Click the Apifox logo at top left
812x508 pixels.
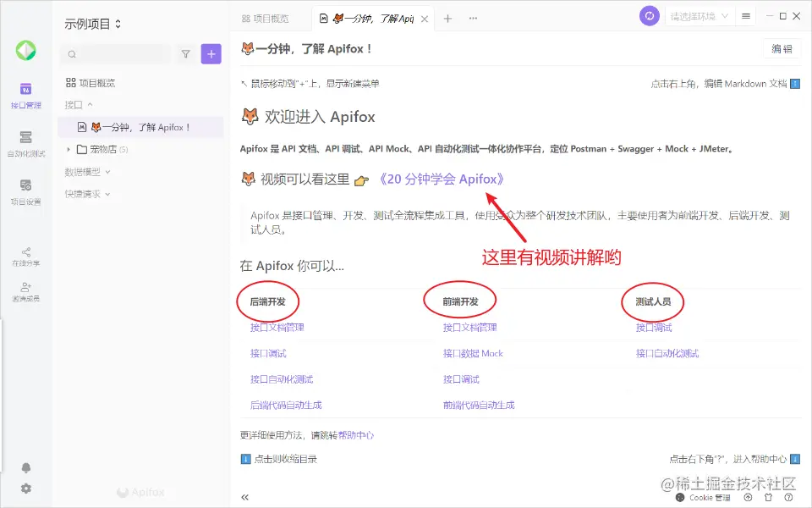(x=26, y=51)
